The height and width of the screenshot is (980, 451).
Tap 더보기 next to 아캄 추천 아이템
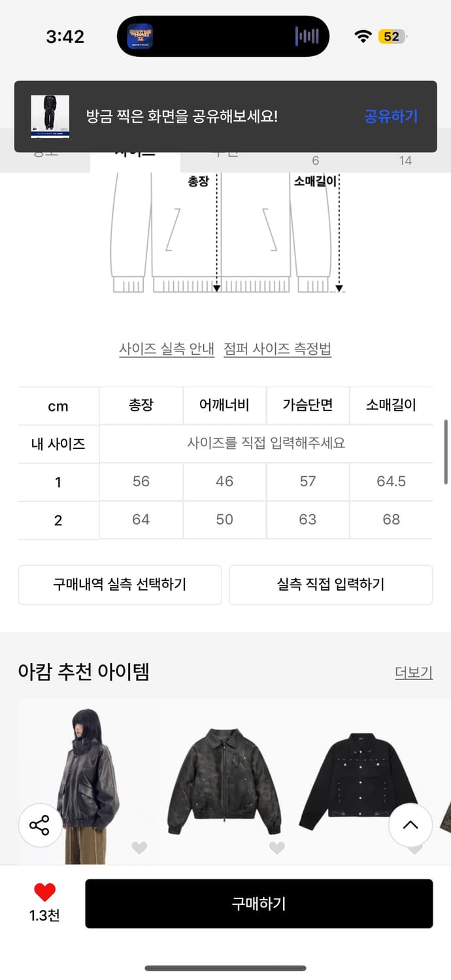coord(413,672)
